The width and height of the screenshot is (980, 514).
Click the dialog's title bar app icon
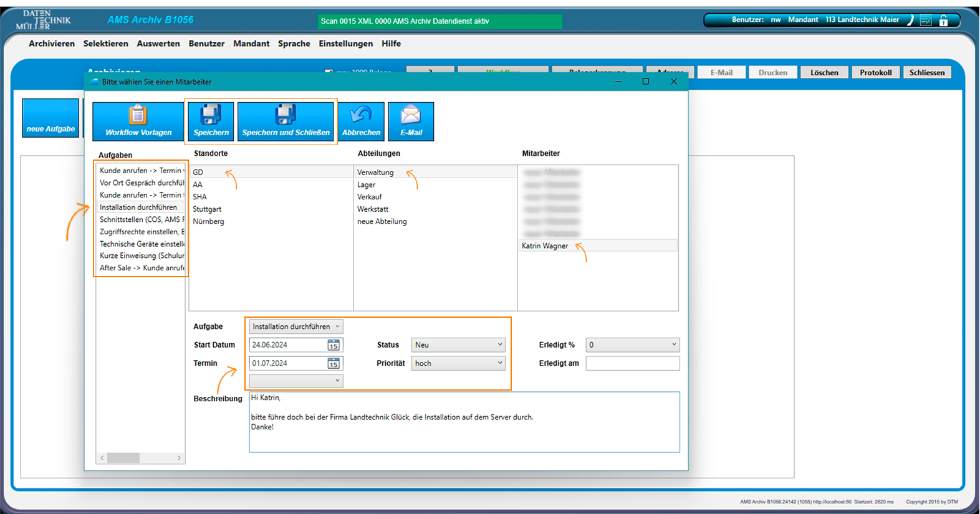95,82
